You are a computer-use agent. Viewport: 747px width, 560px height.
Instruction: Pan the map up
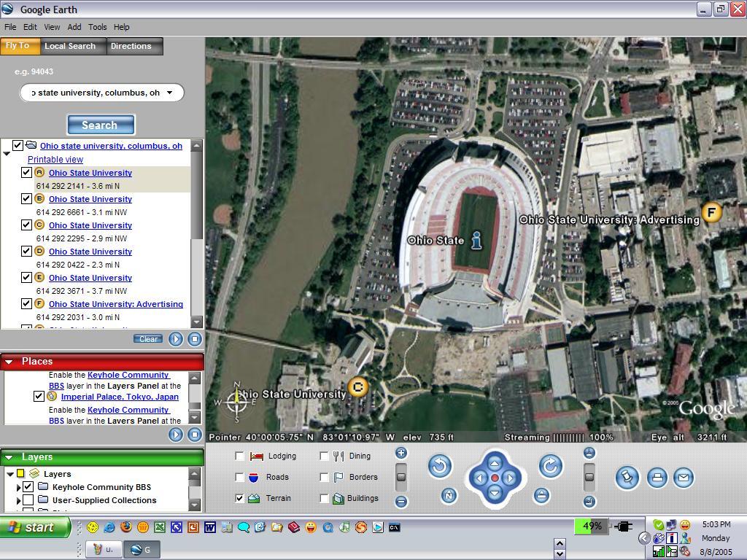coord(495,463)
